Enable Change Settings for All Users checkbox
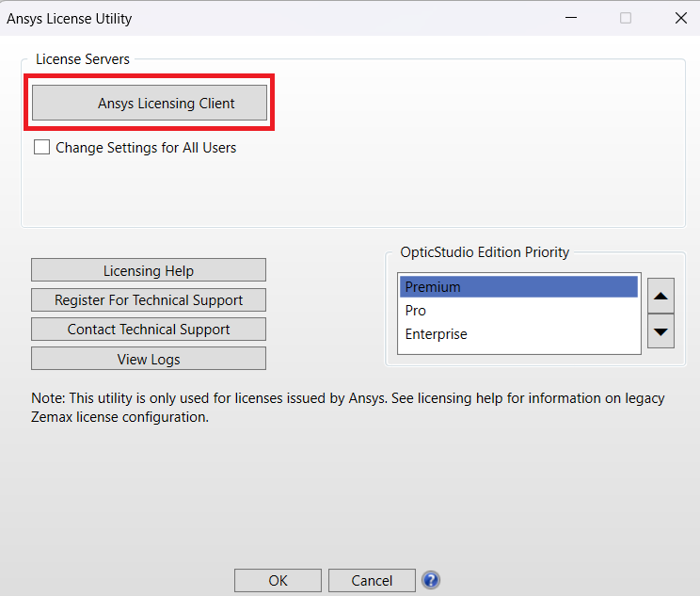This screenshot has width=700, height=596. (42, 147)
